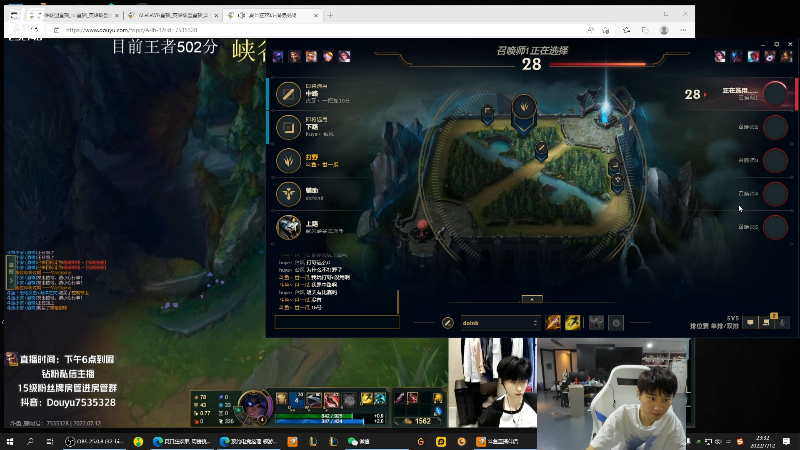Change the first summoner spell (Ignite)
800x450 pixels.
pos(553,322)
